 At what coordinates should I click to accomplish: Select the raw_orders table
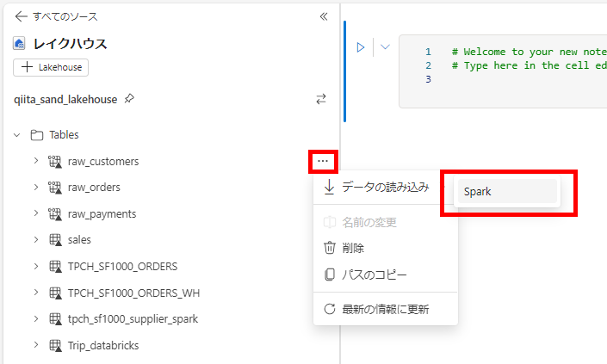pos(94,188)
